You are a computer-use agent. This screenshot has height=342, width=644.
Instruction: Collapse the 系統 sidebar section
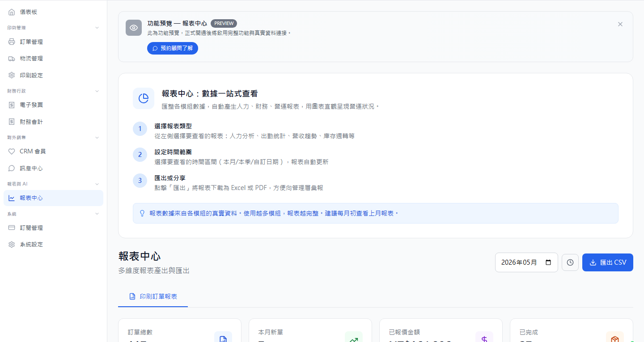click(x=97, y=214)
